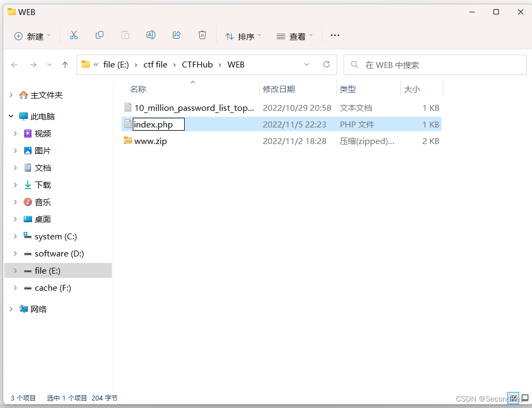Click the Paste icon in the toolbar
Screen dimensions: 532x408
(x=125, y=35)
